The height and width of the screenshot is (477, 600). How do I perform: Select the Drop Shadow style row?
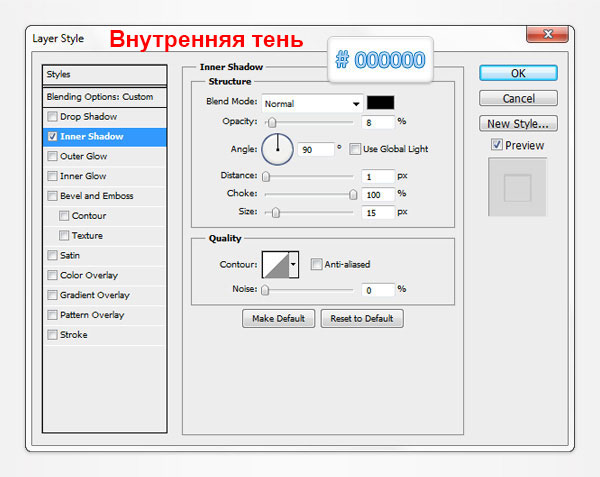point(104,117)
